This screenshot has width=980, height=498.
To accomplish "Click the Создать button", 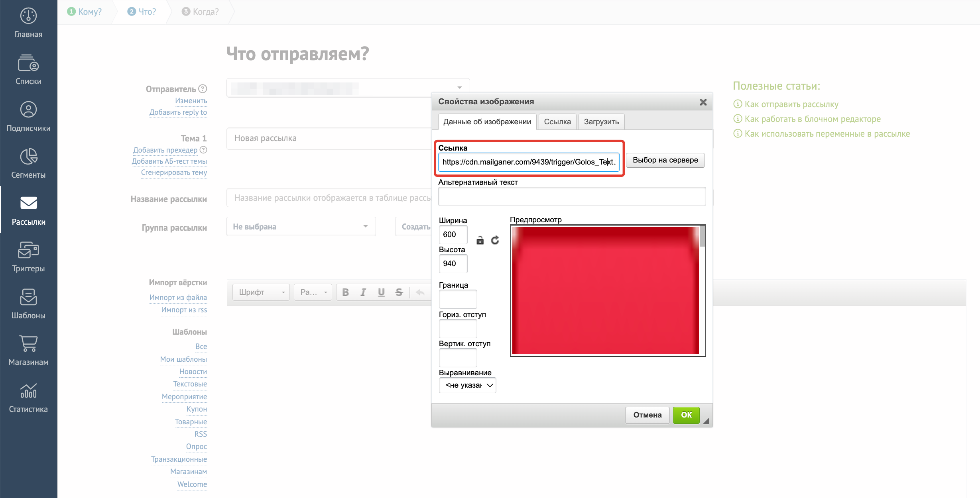I will pos(414,226).
